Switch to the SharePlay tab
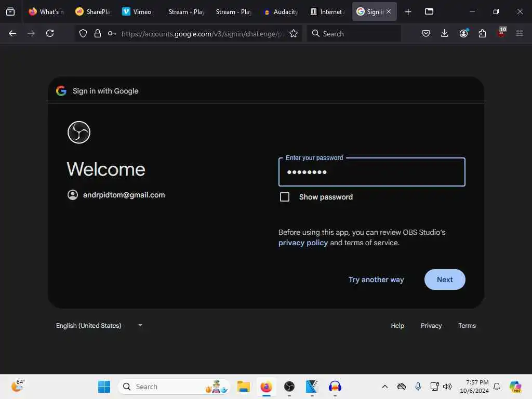The image size is (532, 399). tap(94, 11)
